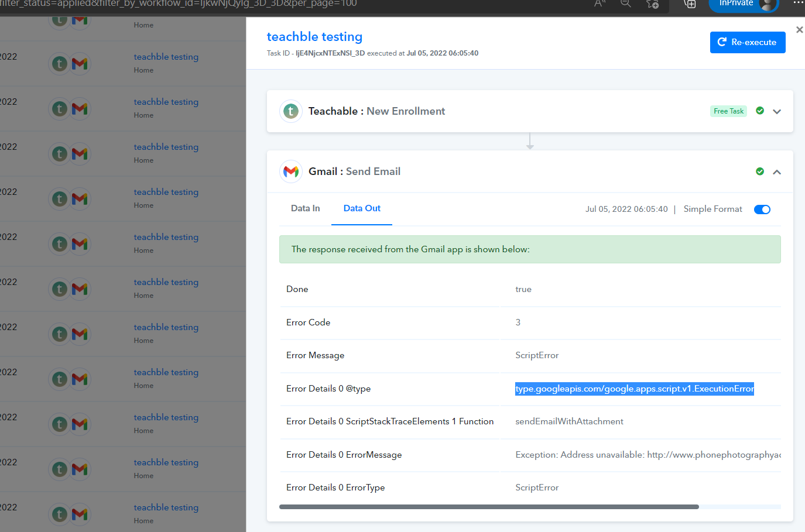The width and height of the screenshot is (805, 532).
Task: Click the "Gmail : Send Email" step title
Action: pos(354,171)
